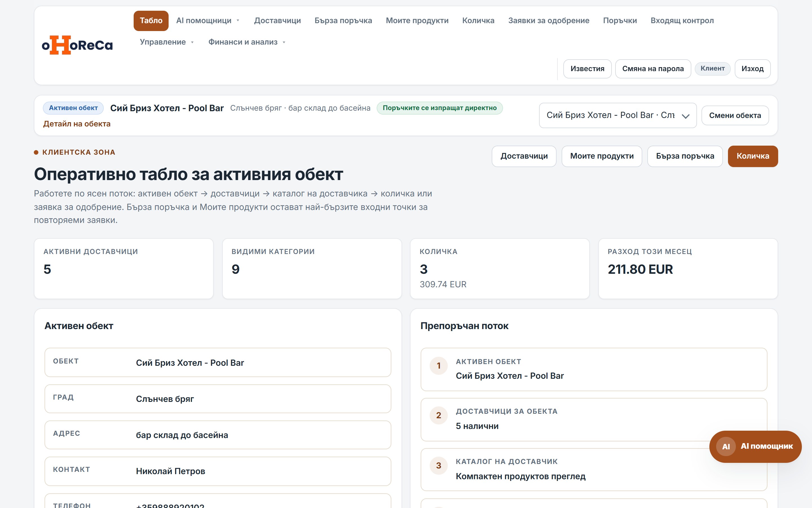Click Бърза поръчка quick action button
The height and width of the screenshot is (508, 812).
(685, 156)
